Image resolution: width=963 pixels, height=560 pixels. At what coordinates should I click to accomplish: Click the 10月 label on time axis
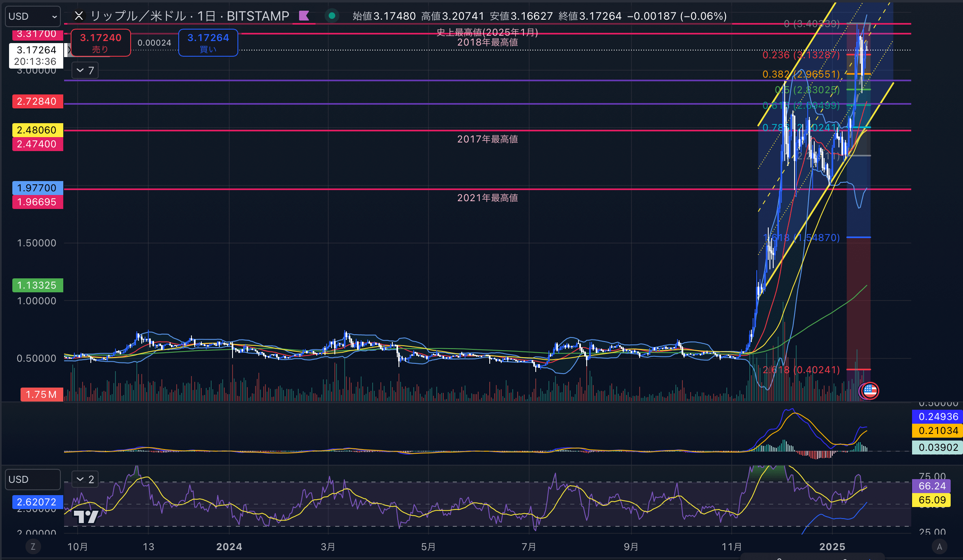78,547
